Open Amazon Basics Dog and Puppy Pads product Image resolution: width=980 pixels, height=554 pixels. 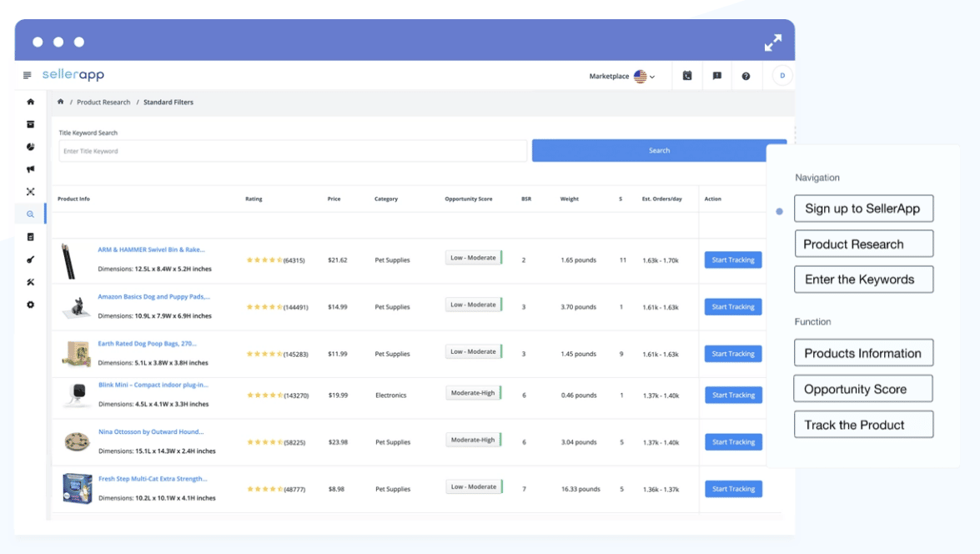click(153, 296)
